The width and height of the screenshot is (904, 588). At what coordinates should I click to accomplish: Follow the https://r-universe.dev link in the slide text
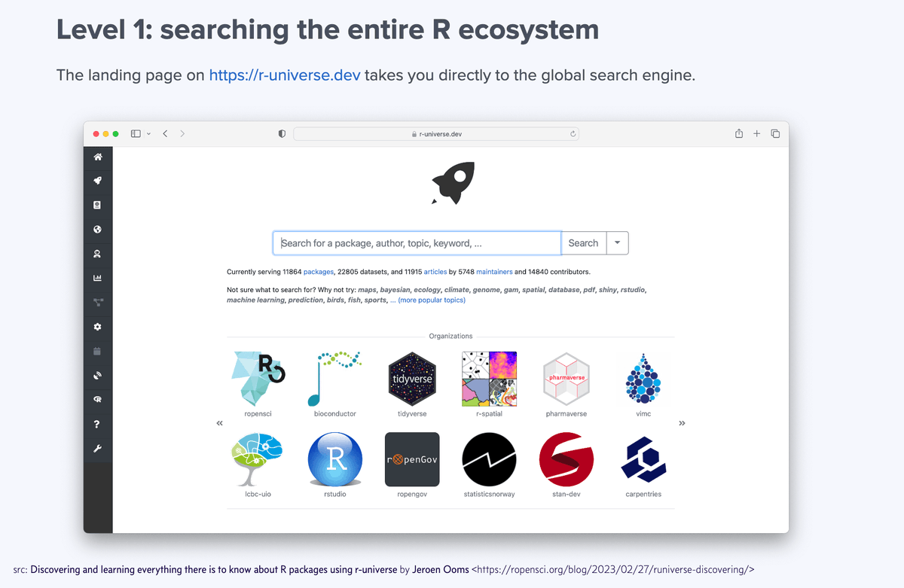pyautogui.click(x=285, y=75)
